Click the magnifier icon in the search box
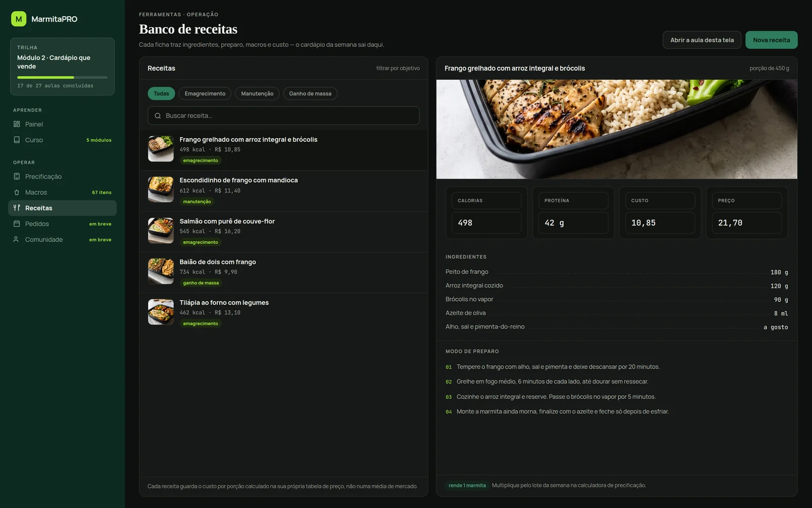This screenshot has width=812, height=508. point(158,116)
